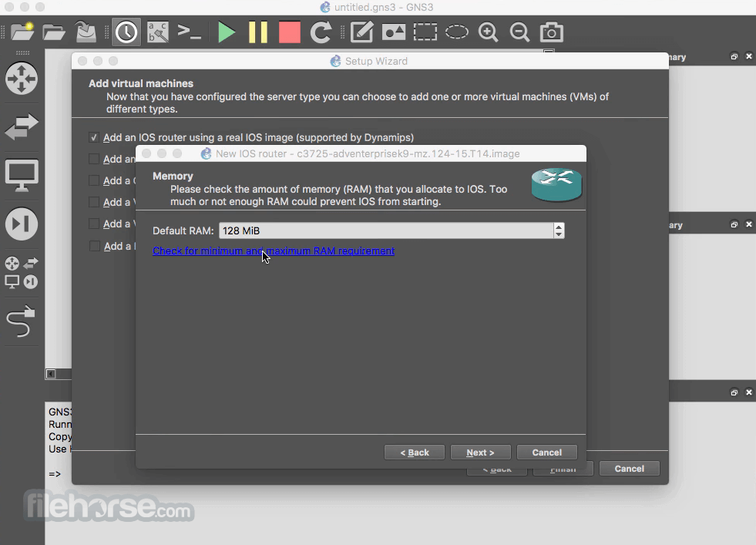Proceed with Next in New IOS router dialog
The width and height of the screenshot is (756, 545).
pyautogui.click(x=480, y=452)
